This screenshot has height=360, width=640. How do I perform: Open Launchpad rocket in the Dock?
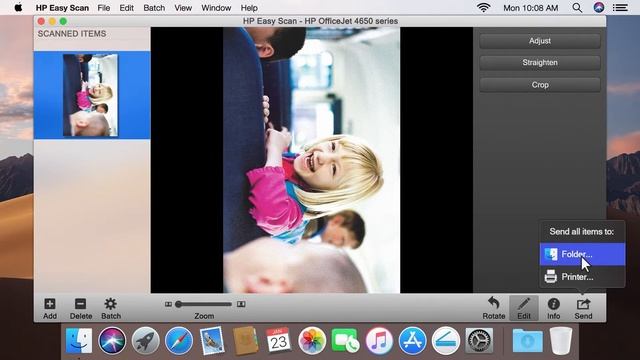click(145, 340)
